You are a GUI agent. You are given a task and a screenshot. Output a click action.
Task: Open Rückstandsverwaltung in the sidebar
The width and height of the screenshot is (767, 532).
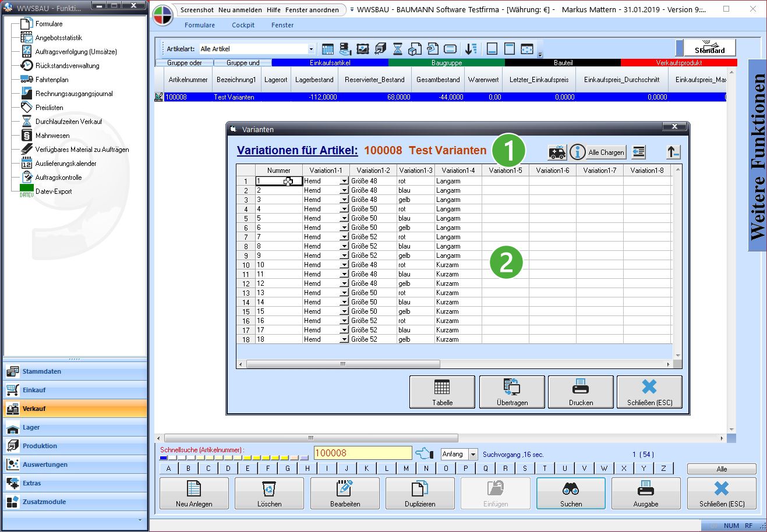pyautogui.click(x=67, y=66)
